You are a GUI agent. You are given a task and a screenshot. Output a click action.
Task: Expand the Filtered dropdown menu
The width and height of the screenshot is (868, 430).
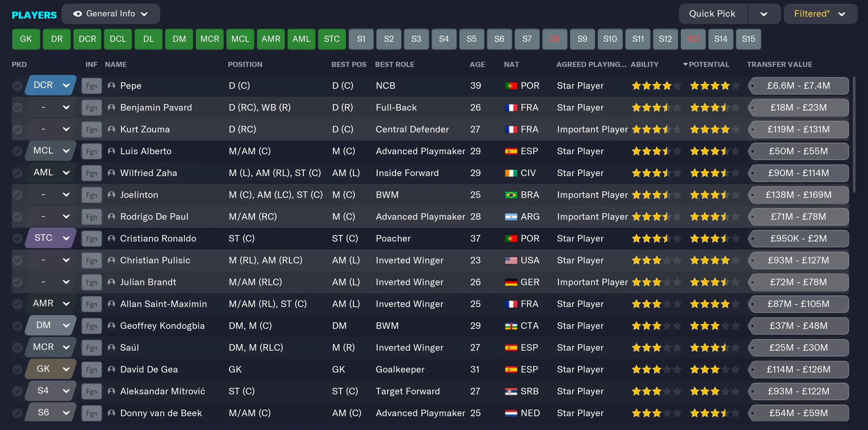tap(820, 14)
